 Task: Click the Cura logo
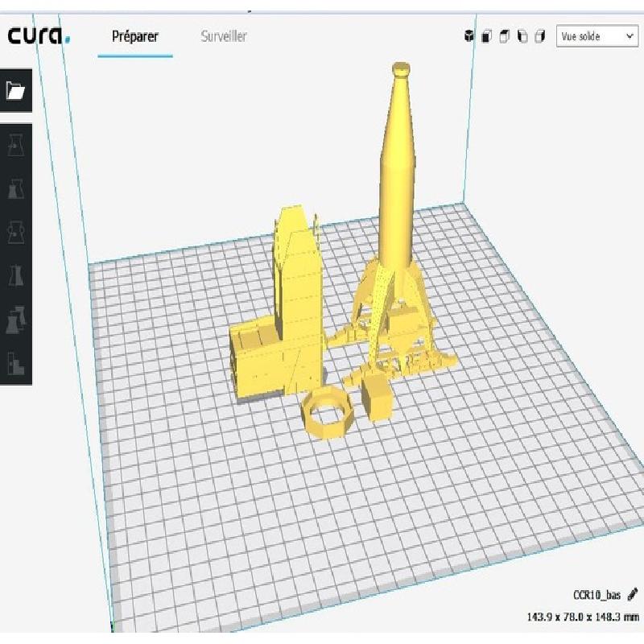pos(39,35)
